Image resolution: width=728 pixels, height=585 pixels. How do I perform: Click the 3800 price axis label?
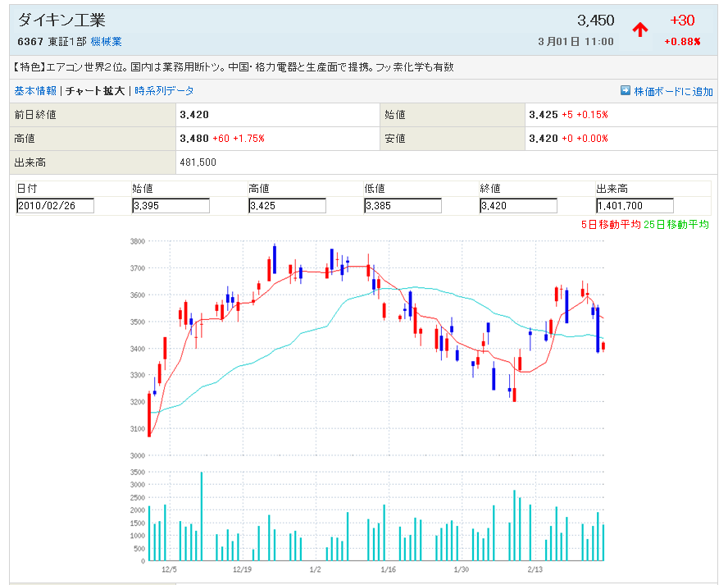tap(138, 241)
